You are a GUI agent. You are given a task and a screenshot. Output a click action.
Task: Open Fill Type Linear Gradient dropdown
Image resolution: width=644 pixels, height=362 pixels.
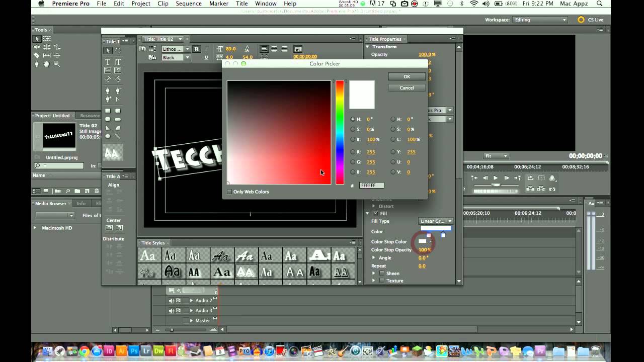coord(436,221)
